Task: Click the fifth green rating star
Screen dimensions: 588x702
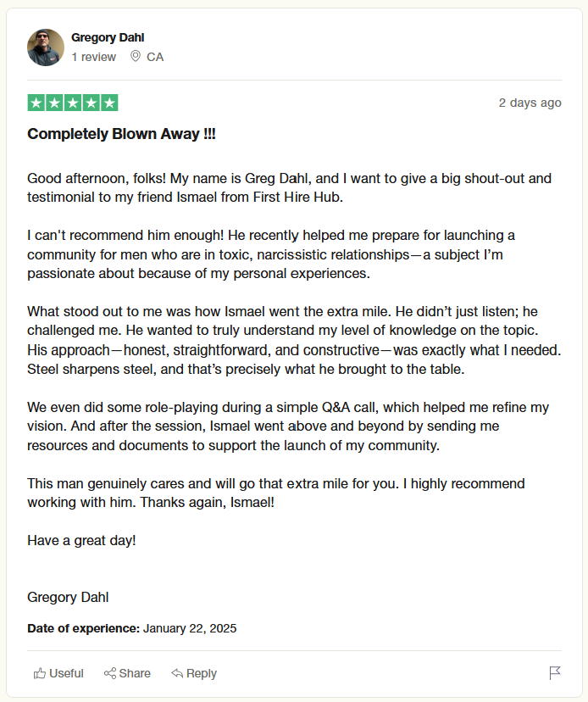Action: point(109,103)
